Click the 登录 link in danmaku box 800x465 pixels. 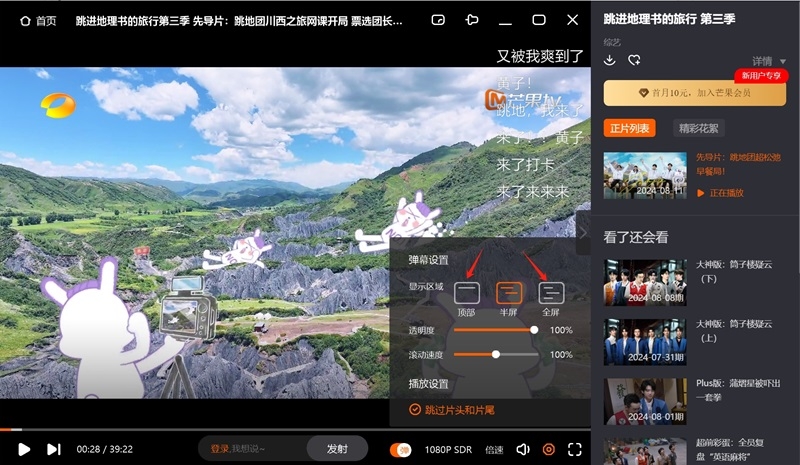219,449
